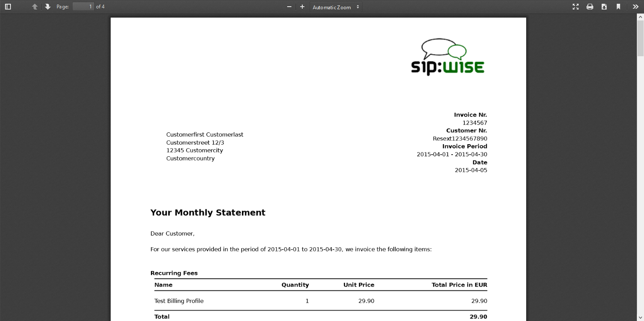Click the zoom level selector arrows
The height and width of the screenshot is (321, 644).
point(358,7)
